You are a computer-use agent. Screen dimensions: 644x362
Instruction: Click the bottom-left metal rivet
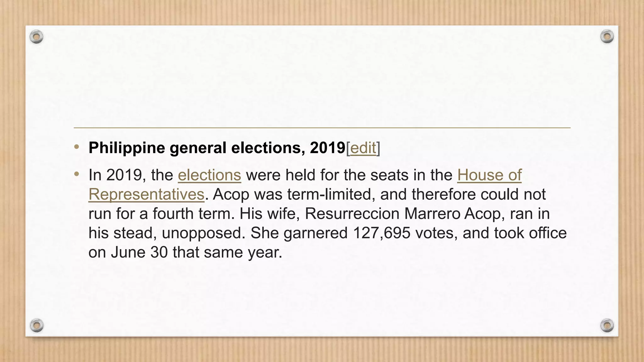click(x=36, y=325)
